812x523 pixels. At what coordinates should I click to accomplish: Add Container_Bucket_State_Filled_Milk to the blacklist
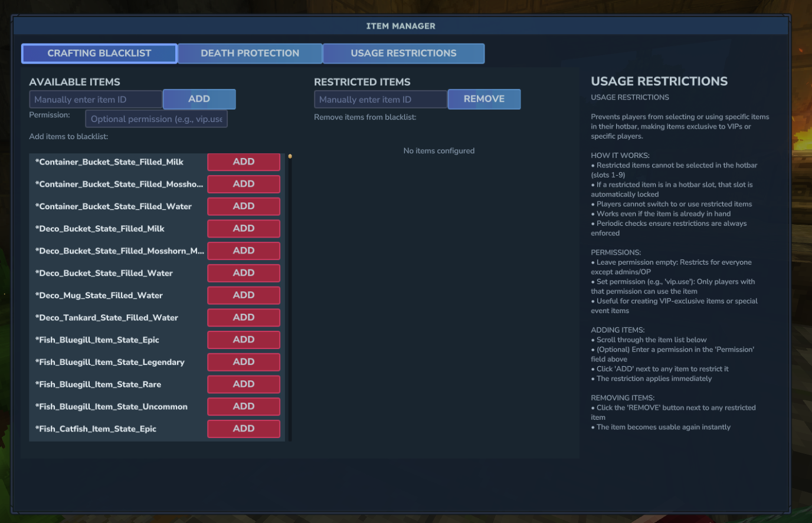pyautogui.click(x=244, y=162)
